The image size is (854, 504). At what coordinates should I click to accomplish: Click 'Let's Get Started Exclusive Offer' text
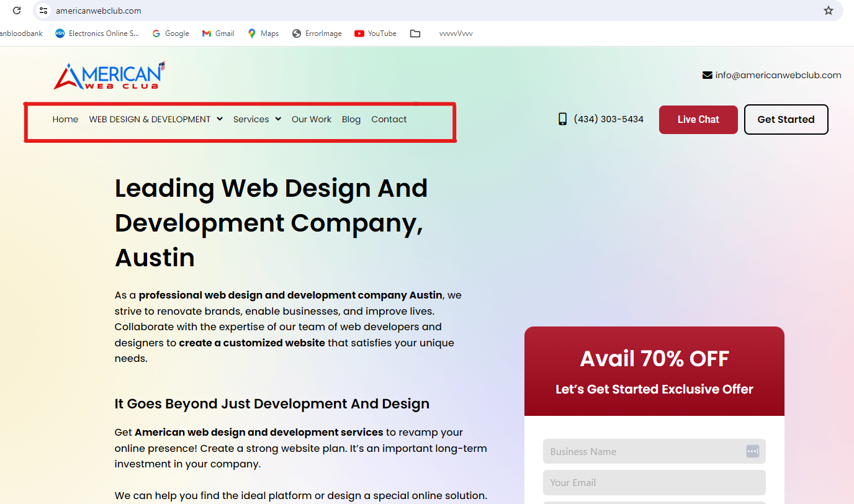(x=654, y=389)
